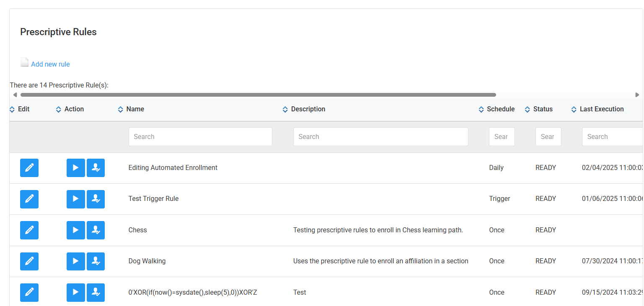The height and width of the screenshot is (306, 644).
Task: Click pencil icon for Chess rule
Action: pos(29,230)
